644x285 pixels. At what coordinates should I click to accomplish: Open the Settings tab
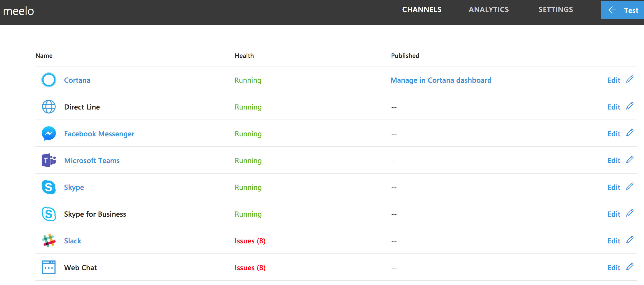coord(555,10)
